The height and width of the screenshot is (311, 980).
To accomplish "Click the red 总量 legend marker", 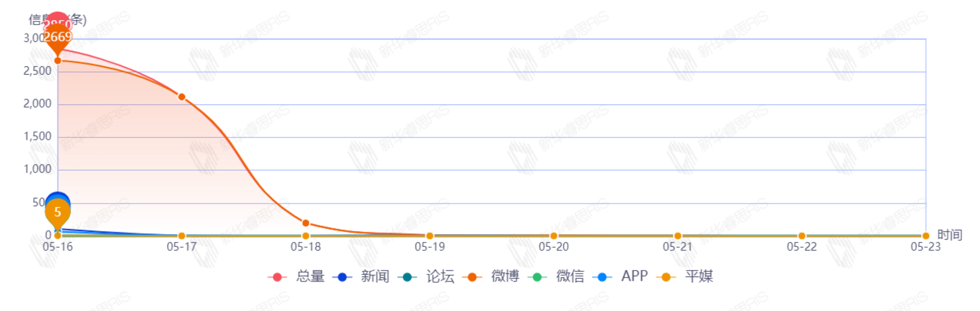I will pyautogui.click(x=277, y=277).
